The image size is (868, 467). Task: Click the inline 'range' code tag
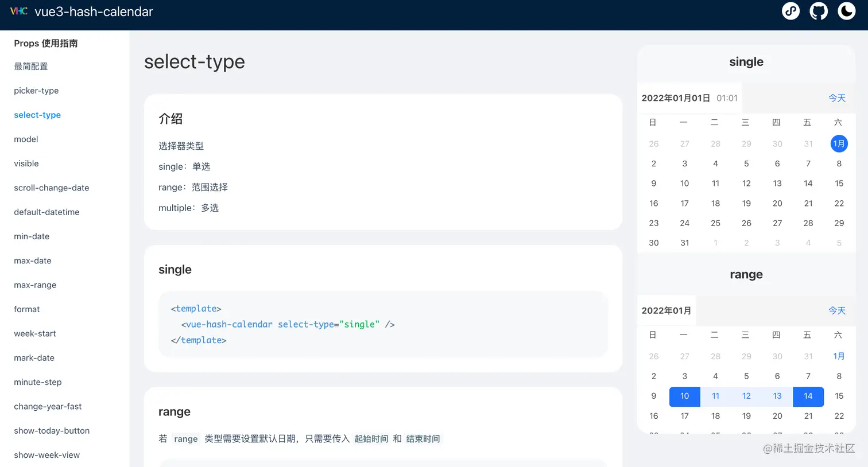point(185,439)
